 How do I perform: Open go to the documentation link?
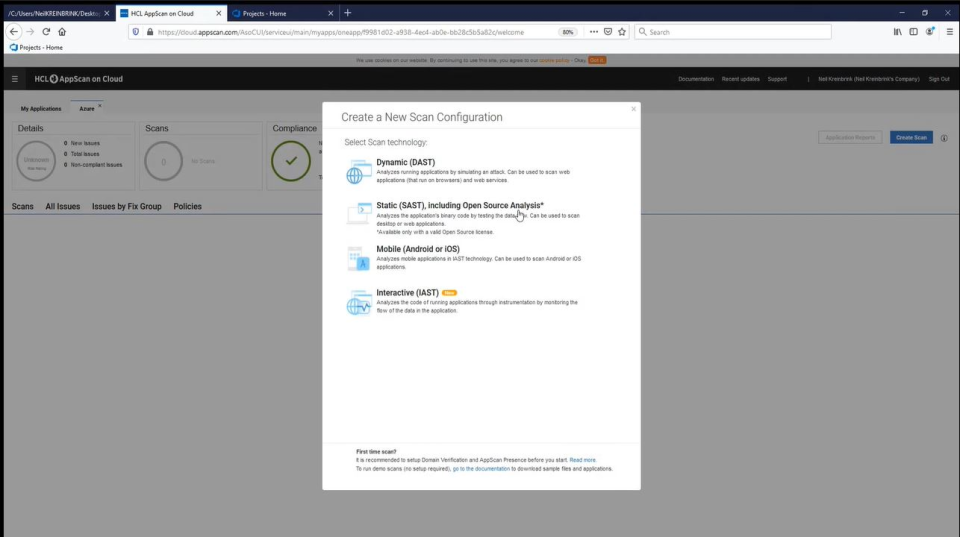coord(481,469)
